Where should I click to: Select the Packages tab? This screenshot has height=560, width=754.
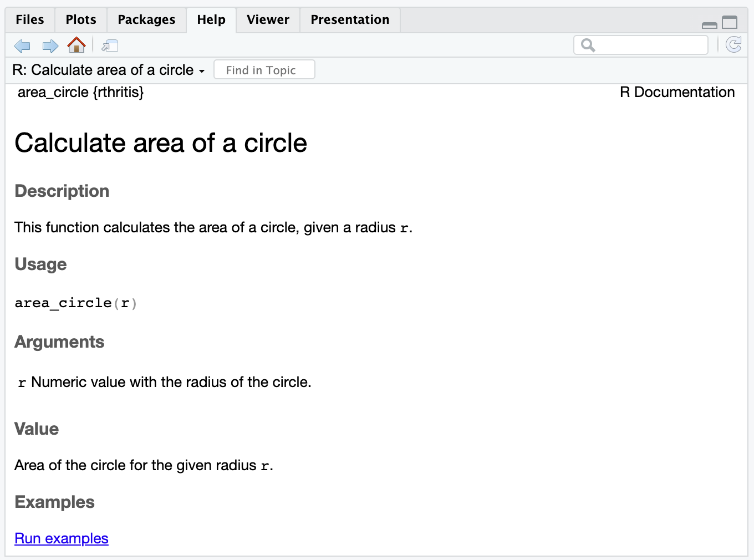(146, 20)
